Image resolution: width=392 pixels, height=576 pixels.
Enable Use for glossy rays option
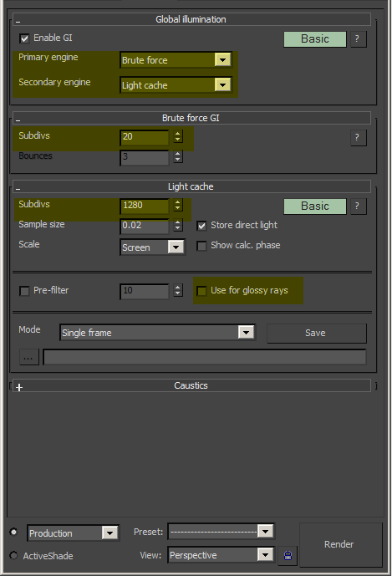tap(201, 291)
